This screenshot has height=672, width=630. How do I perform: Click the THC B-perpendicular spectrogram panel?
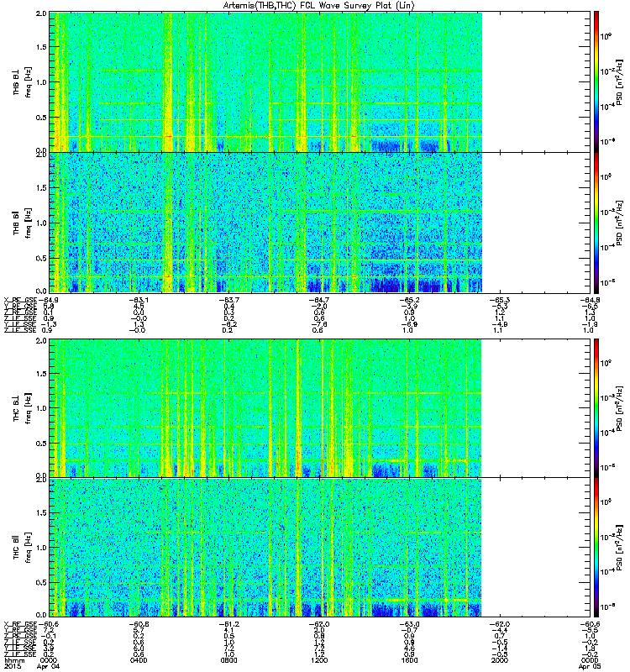[x=320, y=408]
